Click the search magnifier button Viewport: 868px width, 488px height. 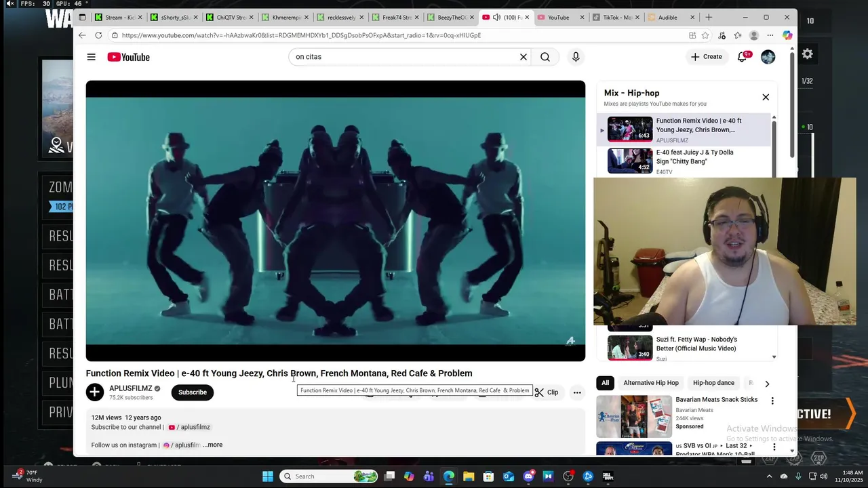pos(545,57)
